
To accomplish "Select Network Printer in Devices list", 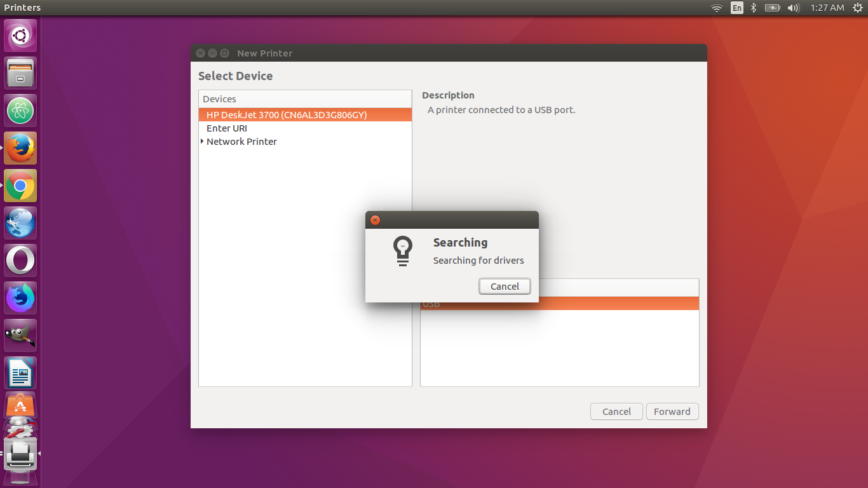I will [305, 142].
